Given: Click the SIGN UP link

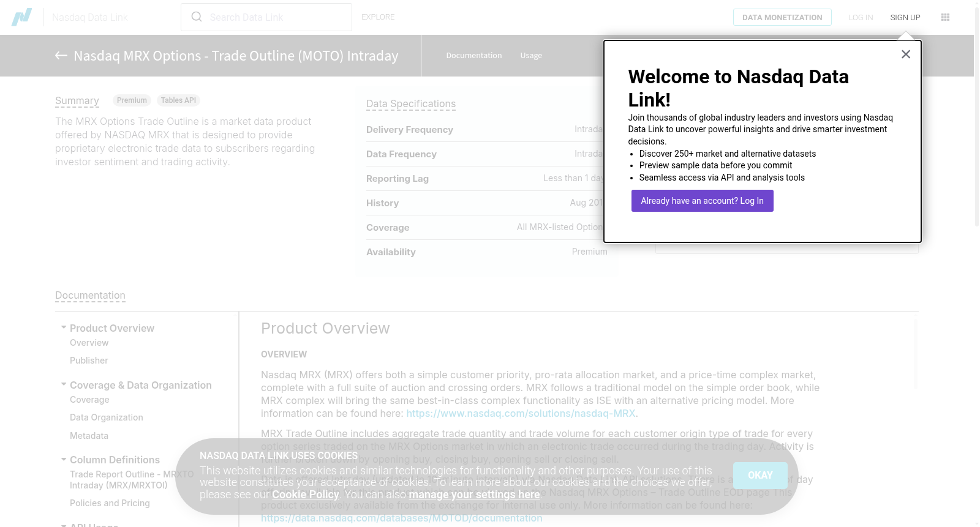Looking at the screenshot, I should [x=905, y=18].
